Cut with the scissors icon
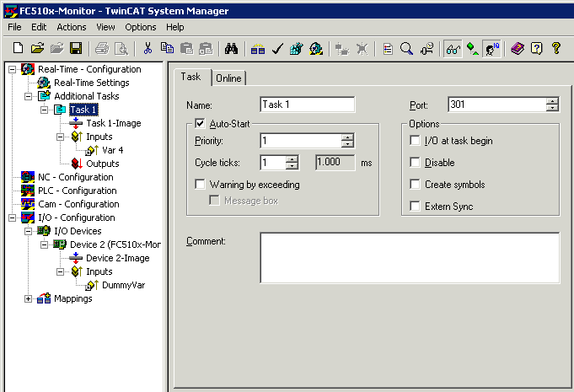 point(148,48)
